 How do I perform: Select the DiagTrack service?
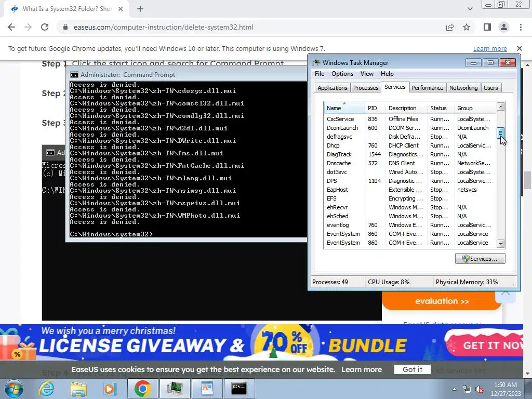[x=410, y=154]
